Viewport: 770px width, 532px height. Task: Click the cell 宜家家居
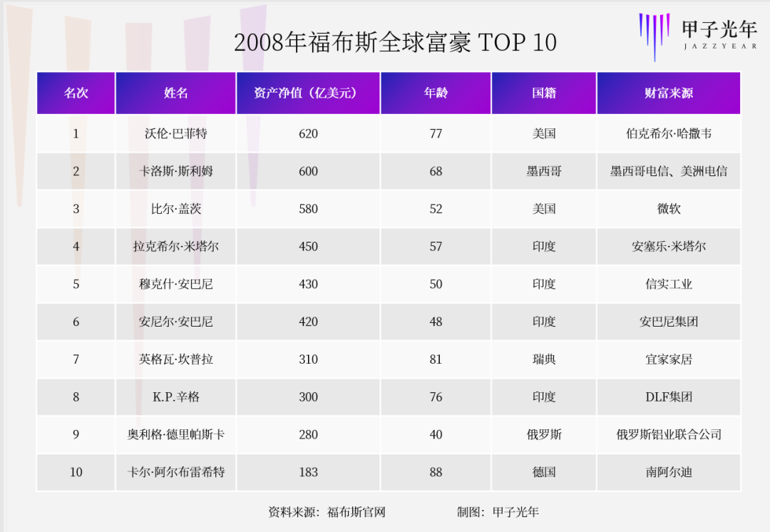(x=669, y=359)
